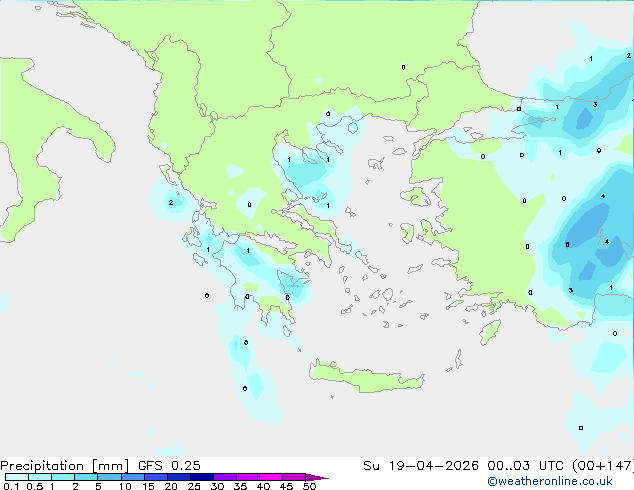Click the '35' legend scale label
The width and height of the screenshot is (634, 490).
pos(240,486)
